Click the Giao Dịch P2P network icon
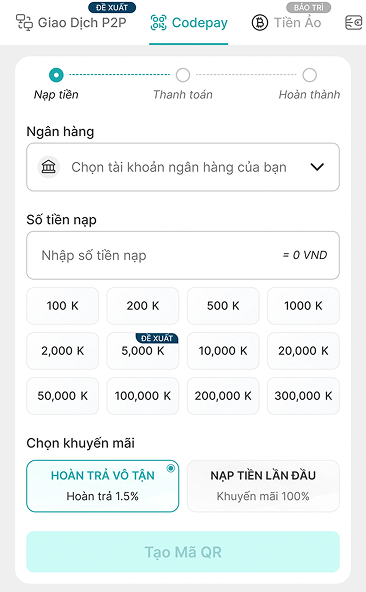 pos(24,23)
